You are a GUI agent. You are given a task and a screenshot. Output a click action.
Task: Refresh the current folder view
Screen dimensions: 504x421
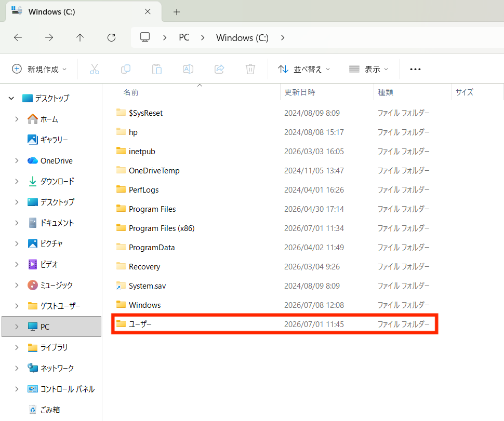coord(112,37)
